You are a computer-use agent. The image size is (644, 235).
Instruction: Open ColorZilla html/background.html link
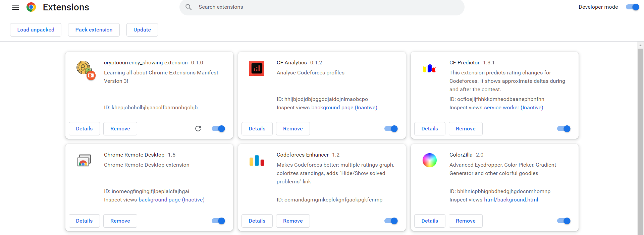(511, 200)
